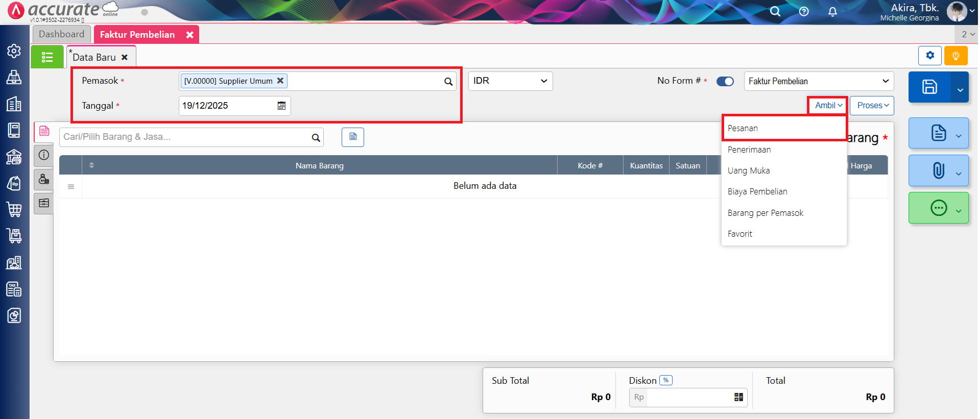Viewport: 980px width, 419px height.
Task: Toggle the No Form # switch
Action: click(x=725, y=81)
